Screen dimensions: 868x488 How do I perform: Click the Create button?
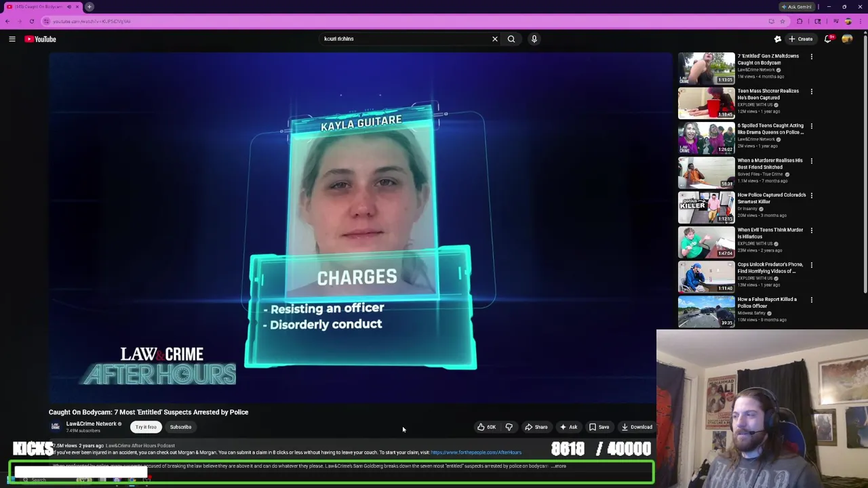800,39
